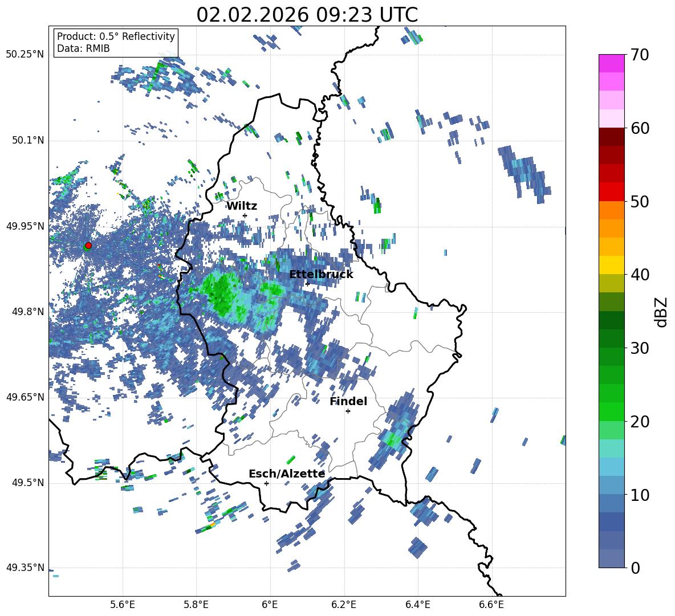The width and height of the screenshot is (675, 616).
Task: Pick the bright red colorbar segment above 50
Action: [612, 191]
